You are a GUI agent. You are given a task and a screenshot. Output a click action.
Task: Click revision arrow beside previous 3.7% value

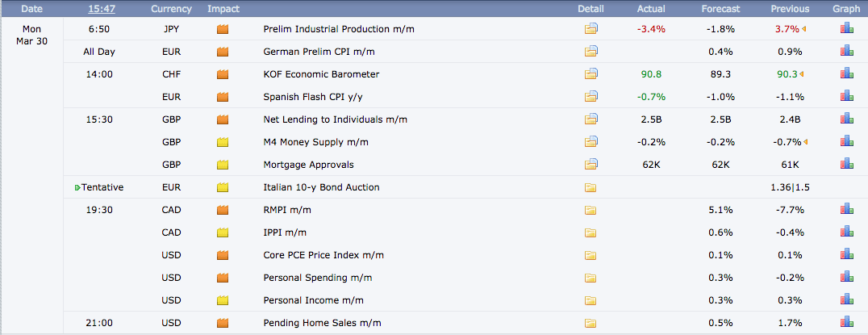click(x=804, y=29)
